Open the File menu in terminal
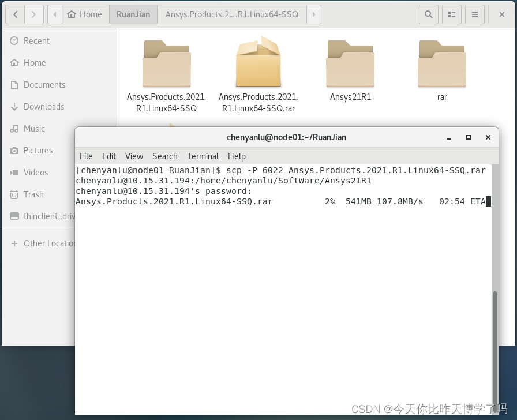 (86, 156)
